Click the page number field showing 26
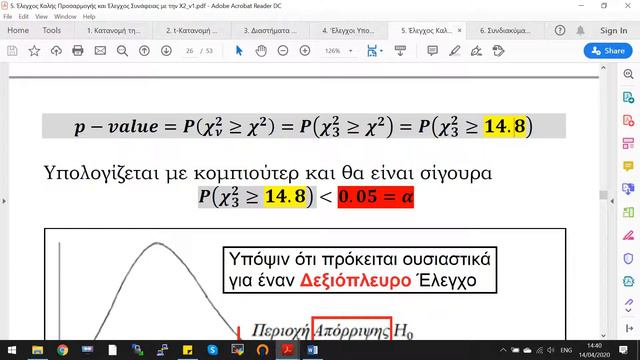Image resolution: width=640 pixels, height=360 pixels. pos(189,51)
